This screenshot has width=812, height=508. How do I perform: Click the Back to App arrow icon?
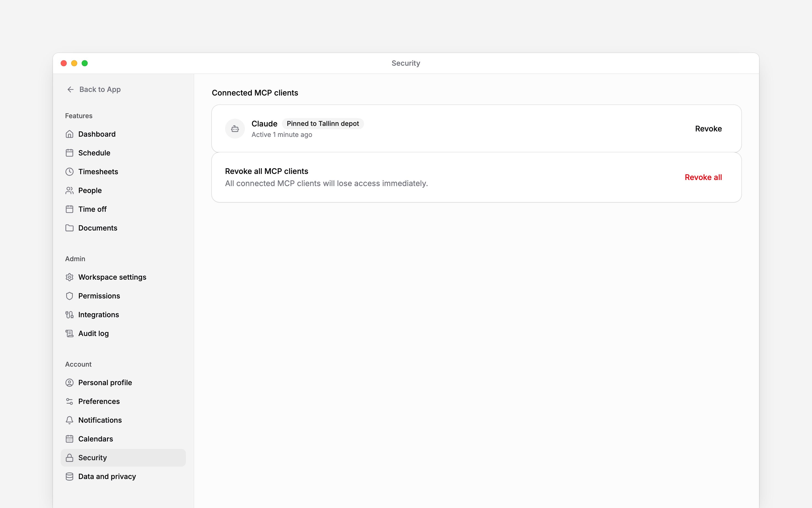pyautogui.click(x=70, y=89)
